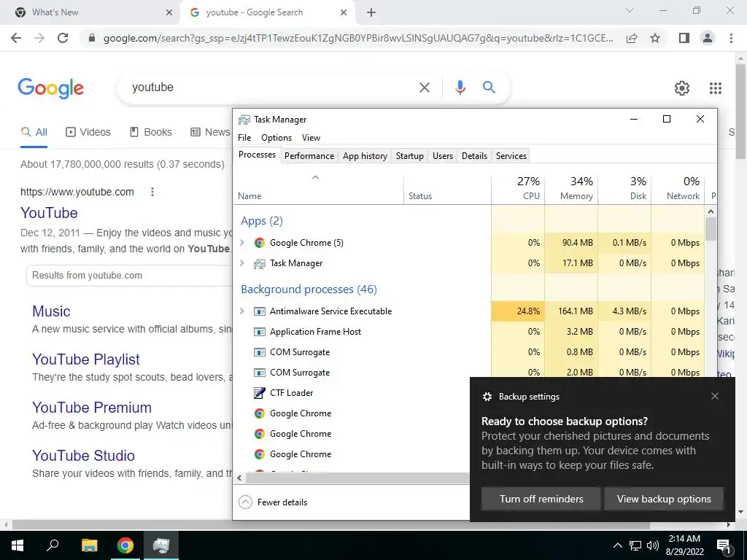Click the blue magnifier search icon
The width and height of the screenshot is (747, 560).
coord(489,87)
